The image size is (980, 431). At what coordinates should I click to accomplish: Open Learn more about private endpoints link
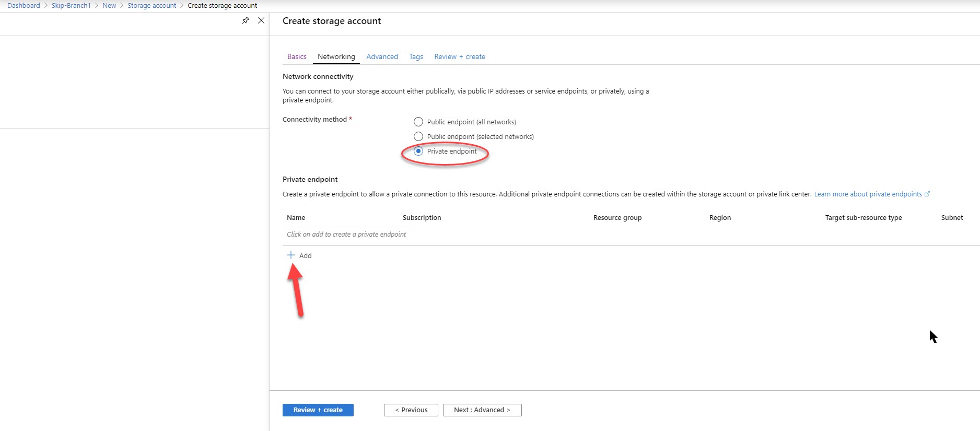(868, 194)
